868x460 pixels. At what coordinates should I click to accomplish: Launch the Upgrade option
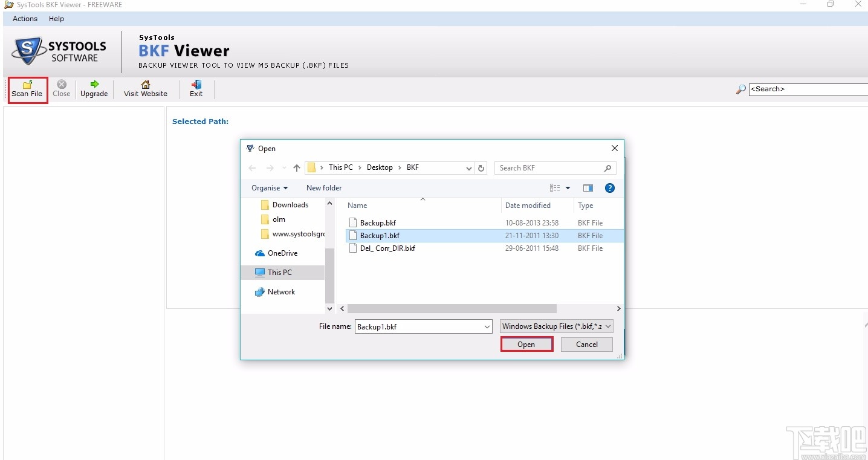tap(94, 89)
